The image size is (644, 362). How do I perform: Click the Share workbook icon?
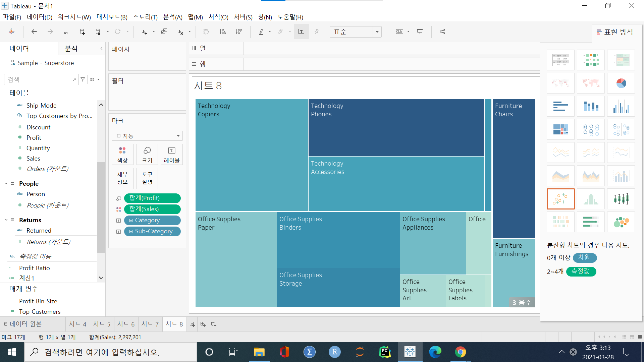point(442,32)
